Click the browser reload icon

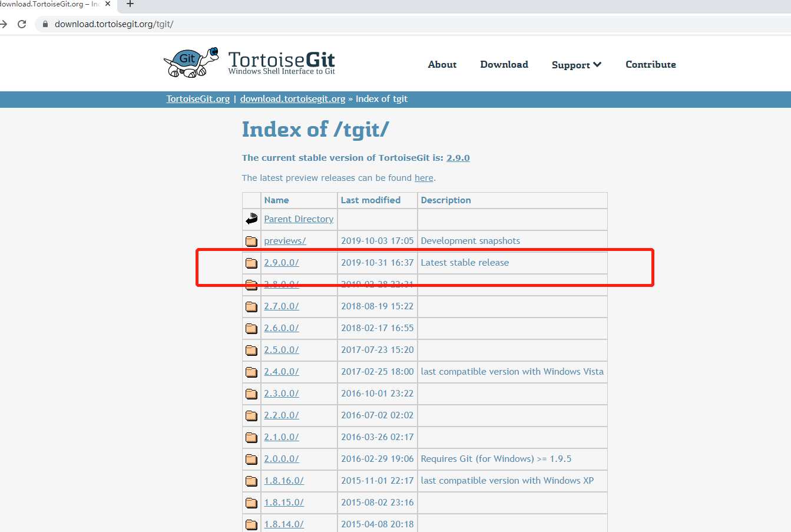(x=22, y=24)
